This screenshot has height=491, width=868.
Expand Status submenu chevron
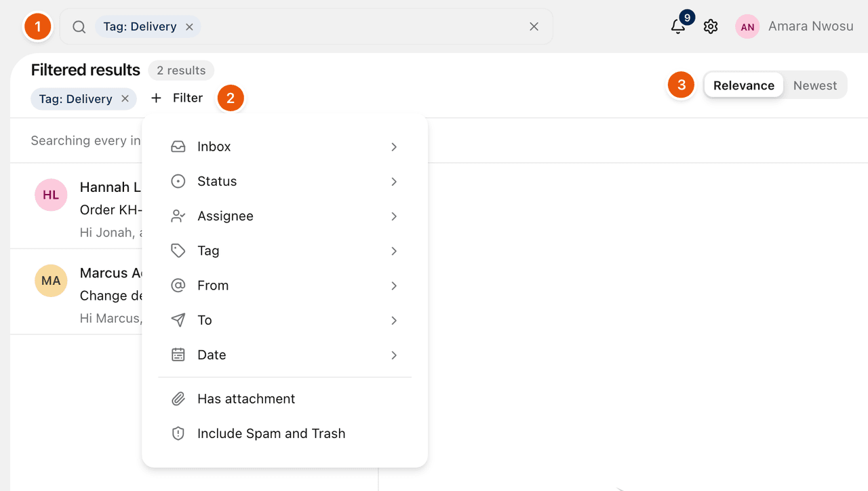tap(394, 181)
